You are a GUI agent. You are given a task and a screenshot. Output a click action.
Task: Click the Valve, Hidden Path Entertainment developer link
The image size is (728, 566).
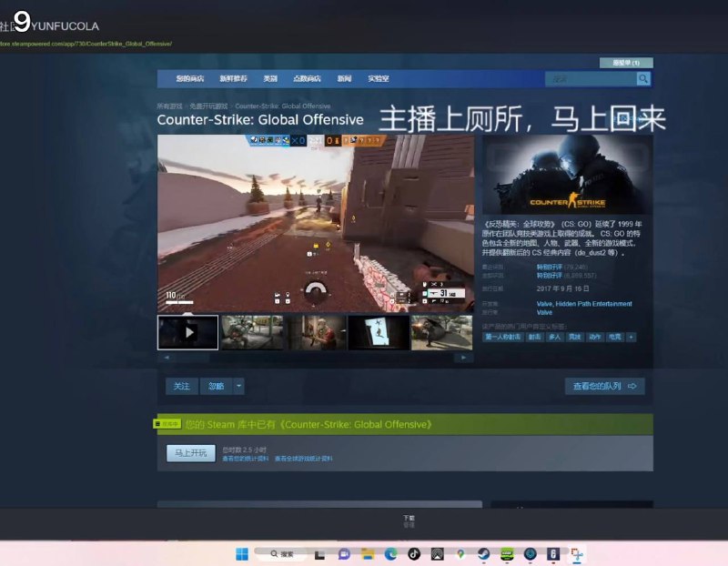coord(584,304)
